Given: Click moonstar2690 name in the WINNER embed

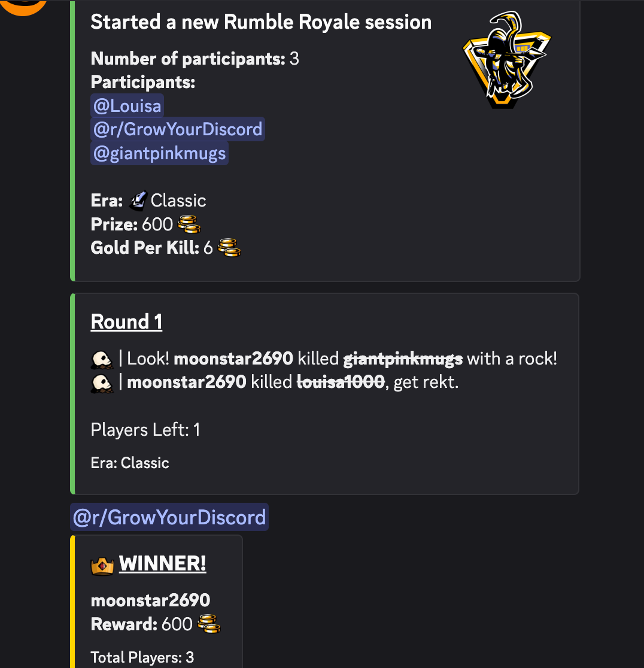Looking at the screenshot, I should (x=150, y=600).
